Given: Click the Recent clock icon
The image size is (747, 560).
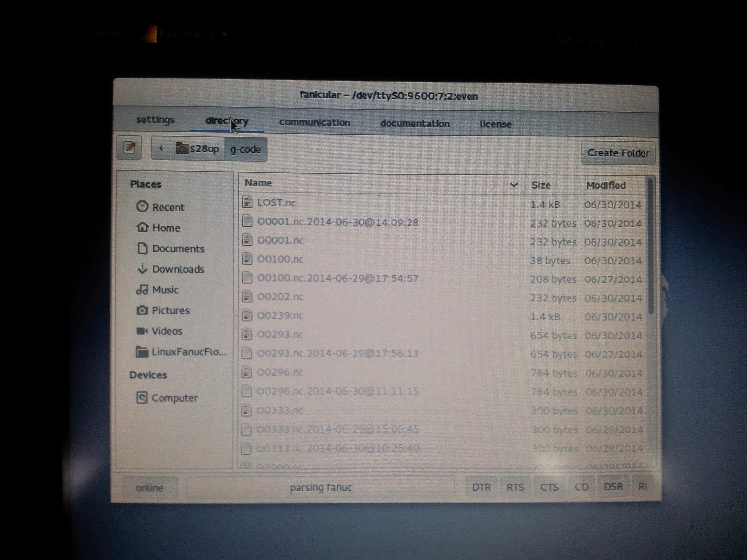Looking at the screenshot, I should point(142,206).
